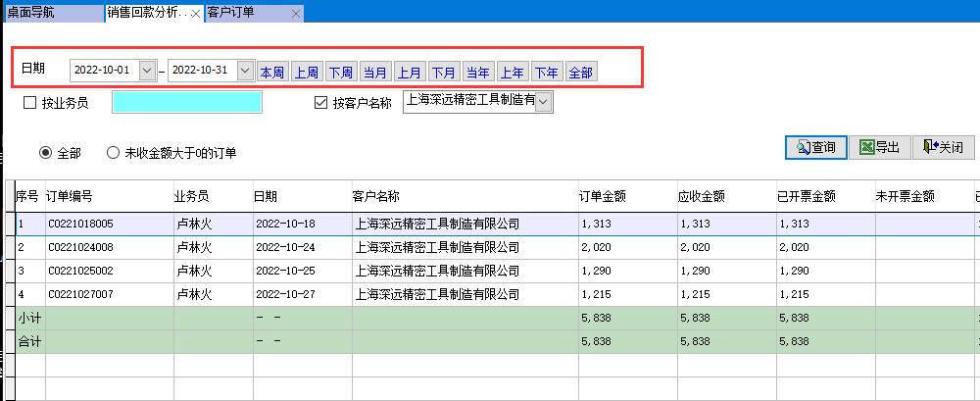Expand the customer name dropdown list
This screenshot has width=980, height=401.
(x=545, y=101)
